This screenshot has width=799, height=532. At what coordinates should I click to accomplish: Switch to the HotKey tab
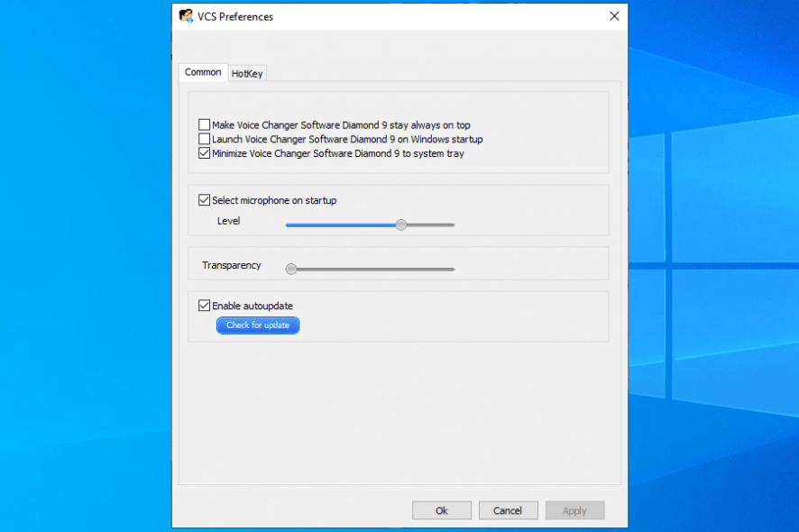[x=247, y=73]
